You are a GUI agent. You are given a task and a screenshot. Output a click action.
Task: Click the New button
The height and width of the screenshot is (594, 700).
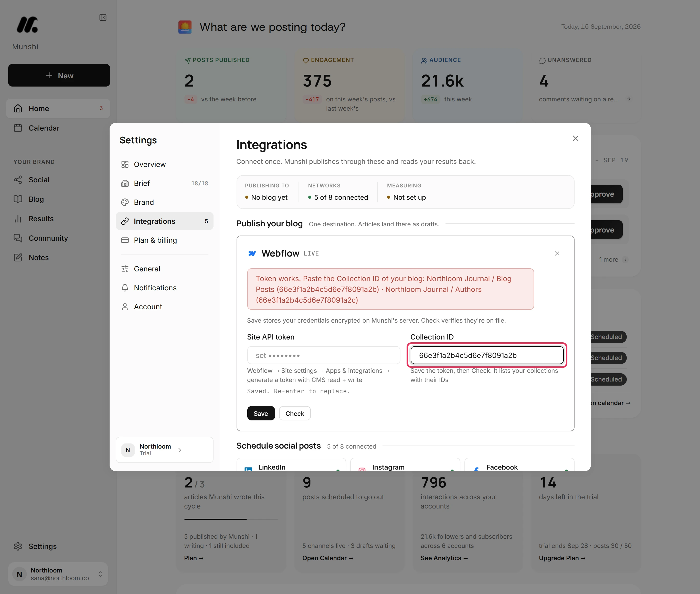[x=59, y=76]
